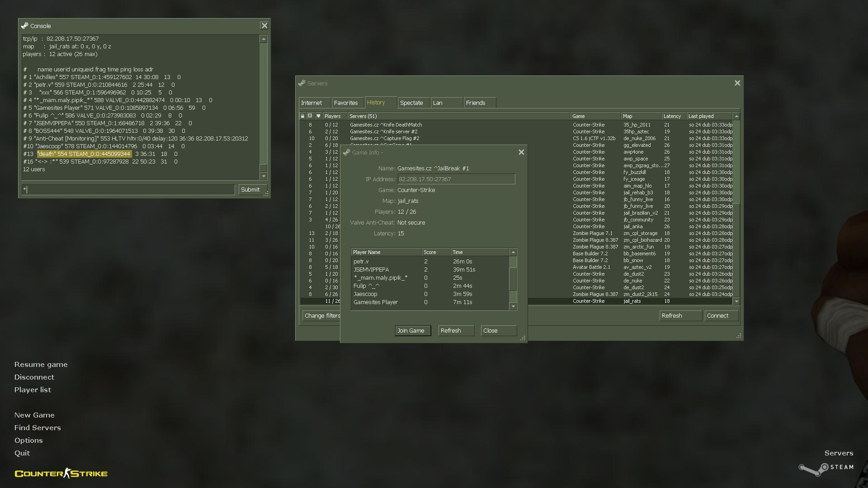This screenshot has height=488, width=868.
Task: Click player list scroll-up arrow
Action: tap(513, 252)
